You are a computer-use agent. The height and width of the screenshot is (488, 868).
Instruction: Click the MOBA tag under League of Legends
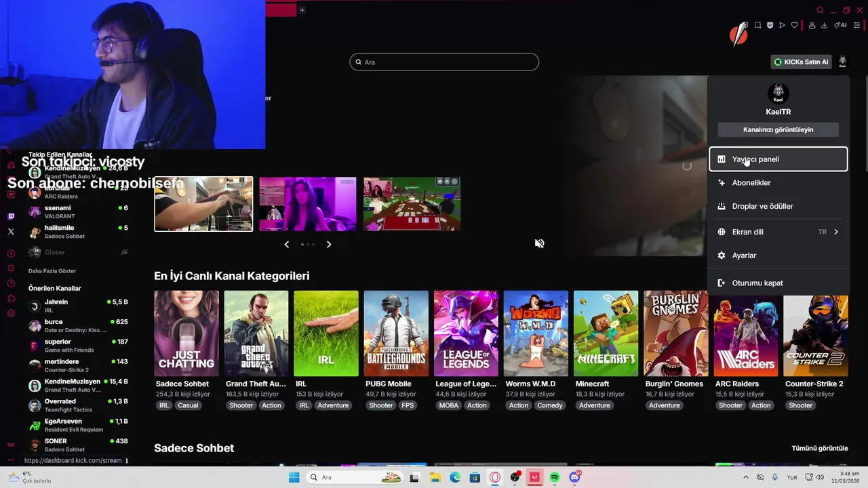[448, 405]
